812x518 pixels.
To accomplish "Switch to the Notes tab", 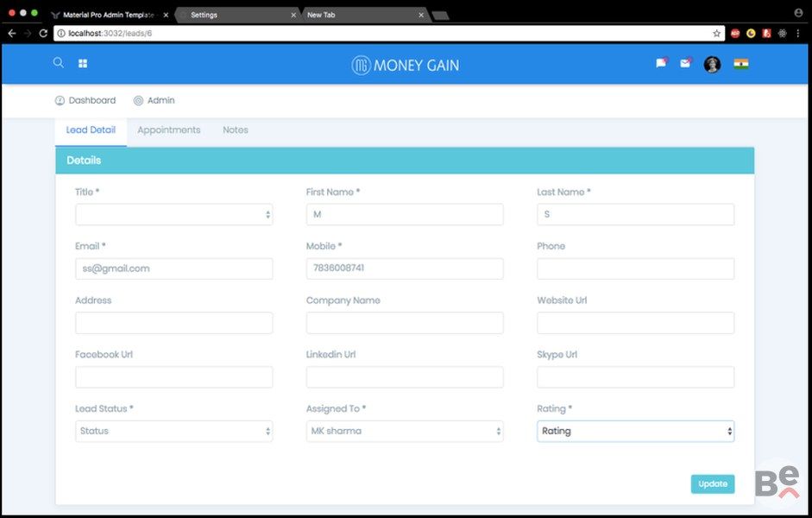I will point(235,130).
